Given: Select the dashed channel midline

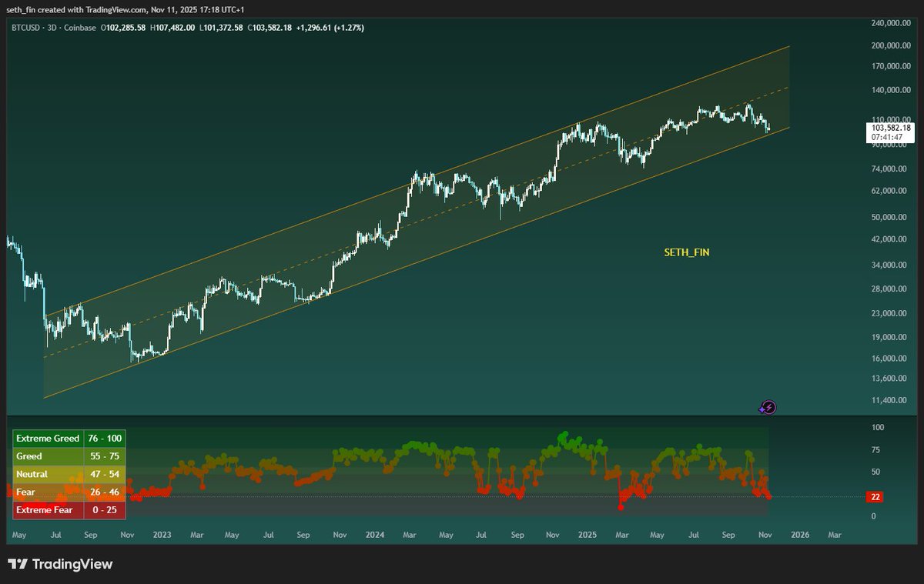Looking at the screenshot, I should tap(416, 222).
